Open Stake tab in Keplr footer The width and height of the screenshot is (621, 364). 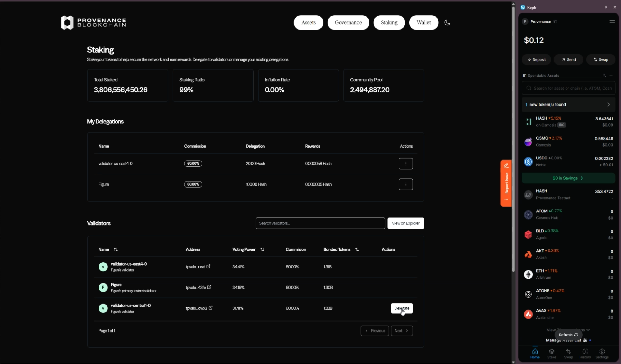pos(551,353)
